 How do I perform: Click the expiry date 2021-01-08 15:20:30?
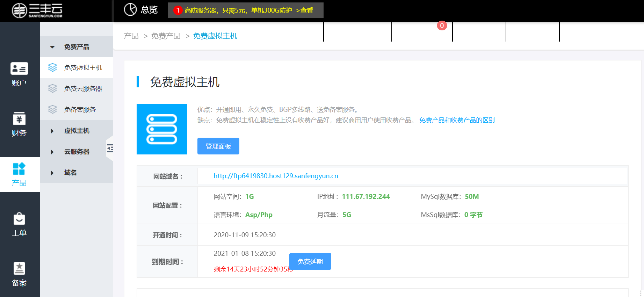point(245,253)
